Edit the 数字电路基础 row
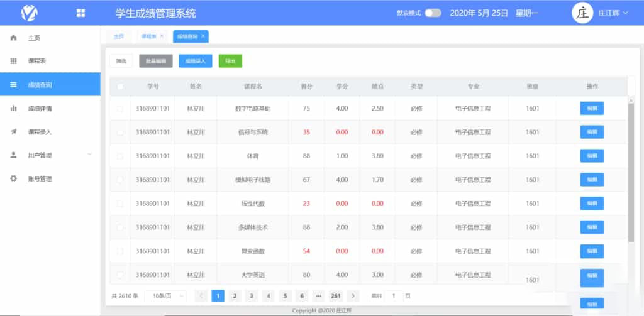The height and width of the screenshot is (316, 644). [x=592, y=108]
